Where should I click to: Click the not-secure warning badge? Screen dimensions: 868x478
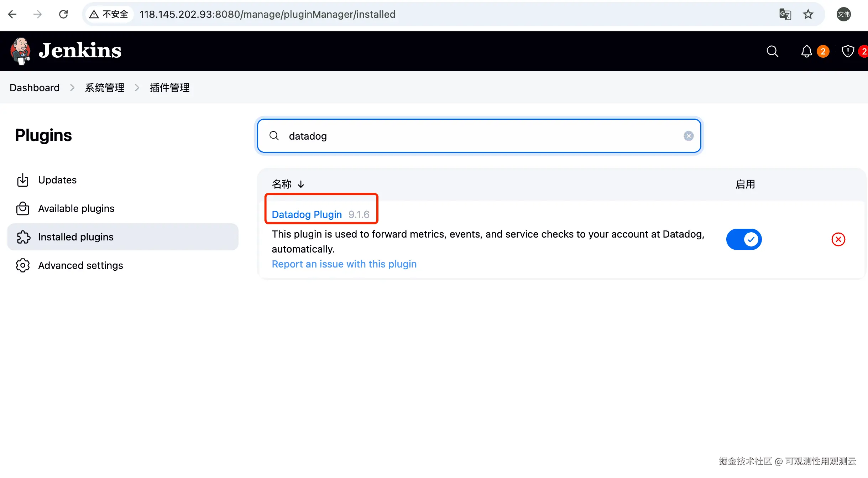[109, 14]
